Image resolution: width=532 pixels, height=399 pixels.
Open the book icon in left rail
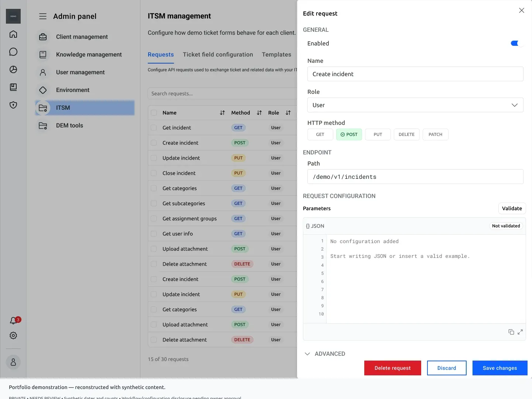click(x=13, y=87)
